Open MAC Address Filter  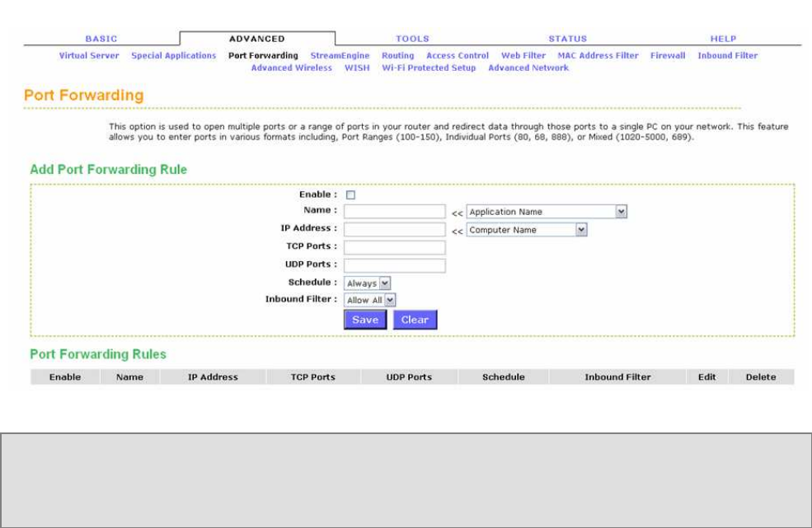[598, 55]
